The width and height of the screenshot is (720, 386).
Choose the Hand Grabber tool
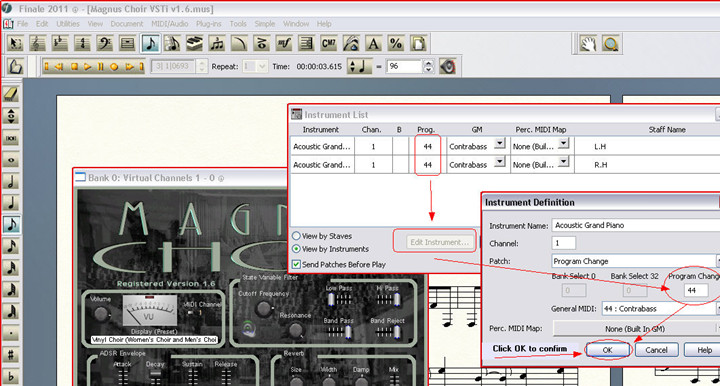pyautogui.click(x=588, y=44)
